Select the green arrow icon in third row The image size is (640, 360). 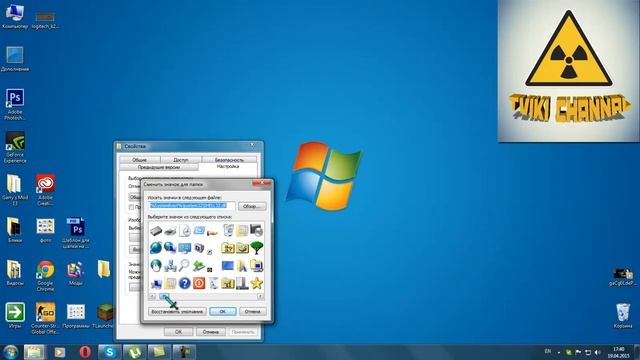coord(199,266)
